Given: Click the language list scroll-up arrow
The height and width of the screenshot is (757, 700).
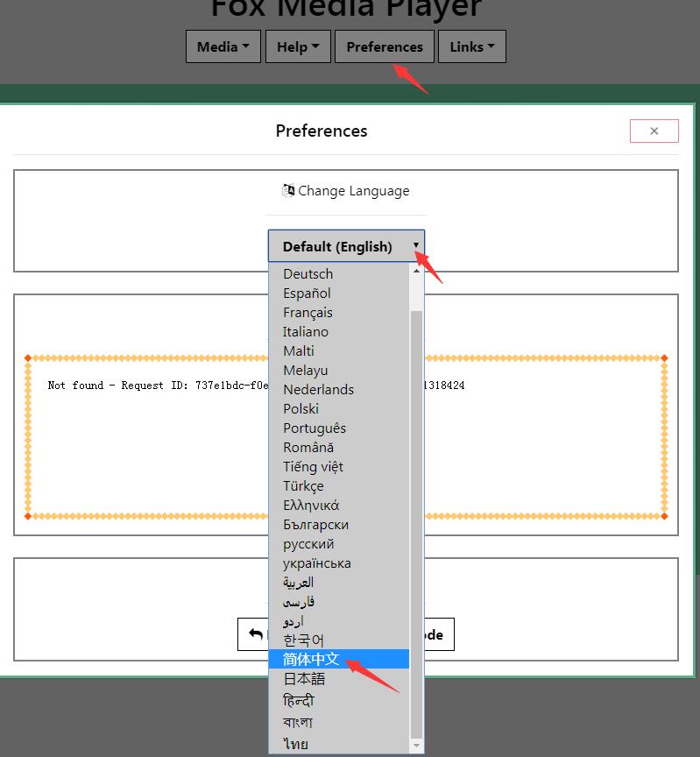Looking at the screenshot, I should pyautogui.click(x=416, y=271).
